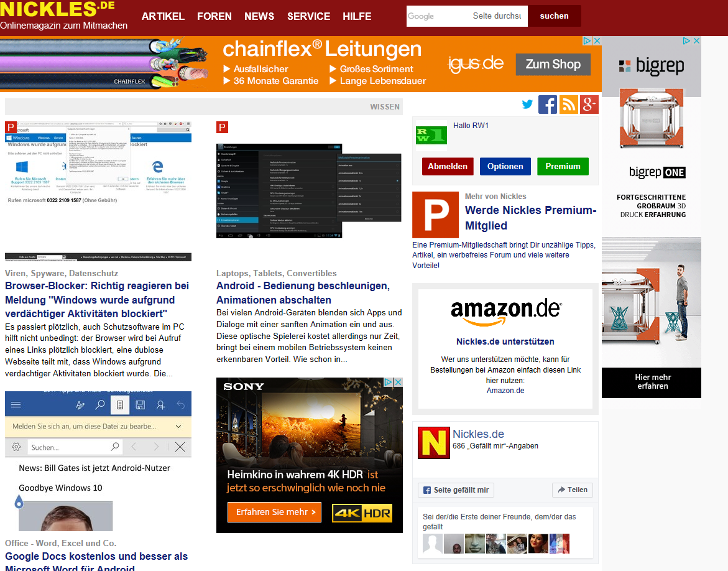
Task: Open the Browser-Blocker article headline
Action: click(x=97, y=300)
